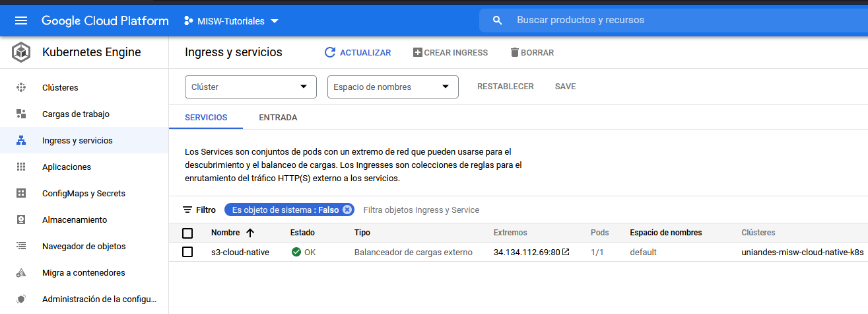
Task: Click the Estado column header
Action: click(302, 233)
